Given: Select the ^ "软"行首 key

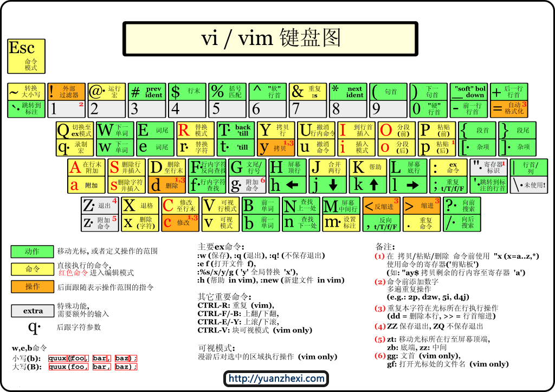Looking at the screenshot, I should click(x=268, y=92).
